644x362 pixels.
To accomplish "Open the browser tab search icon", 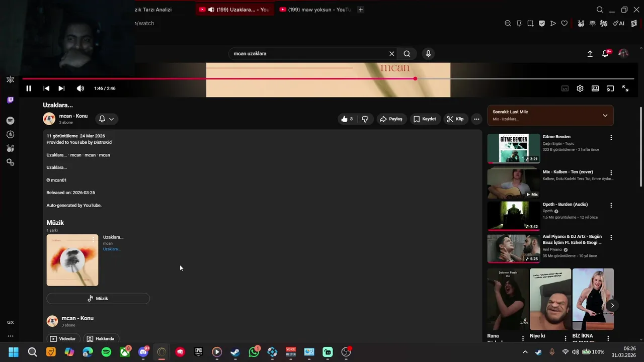I will (600, 10).
